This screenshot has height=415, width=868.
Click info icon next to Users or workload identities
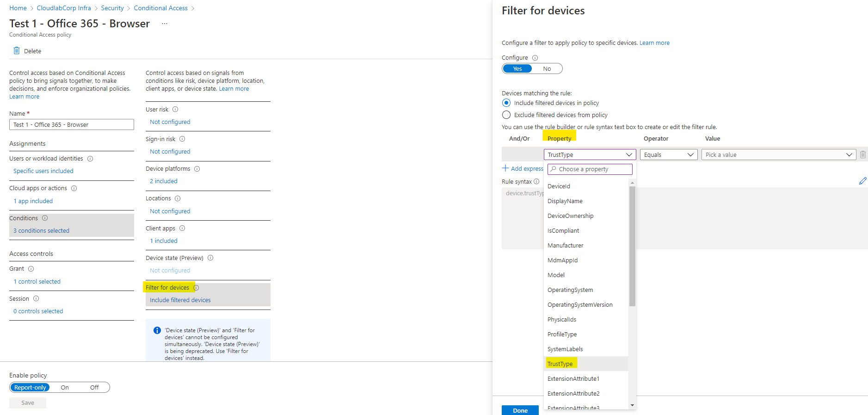pyautogui.click(x=90, y=159)
